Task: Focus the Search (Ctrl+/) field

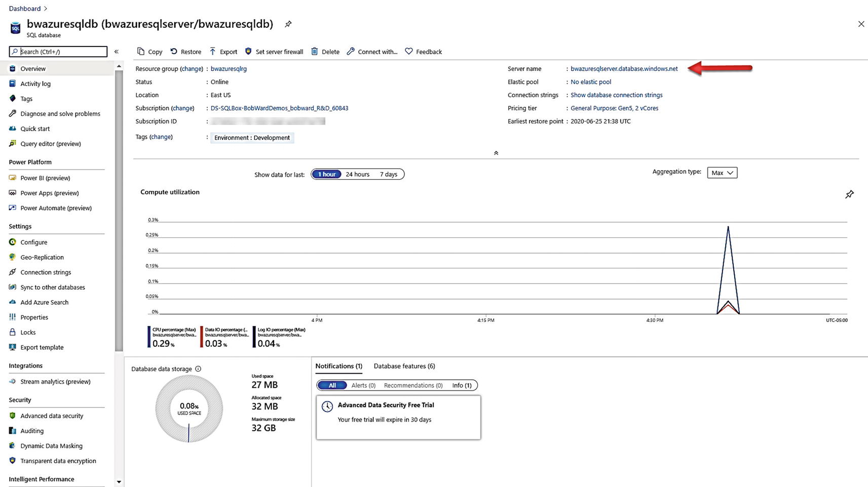Action: click(58, 52)
